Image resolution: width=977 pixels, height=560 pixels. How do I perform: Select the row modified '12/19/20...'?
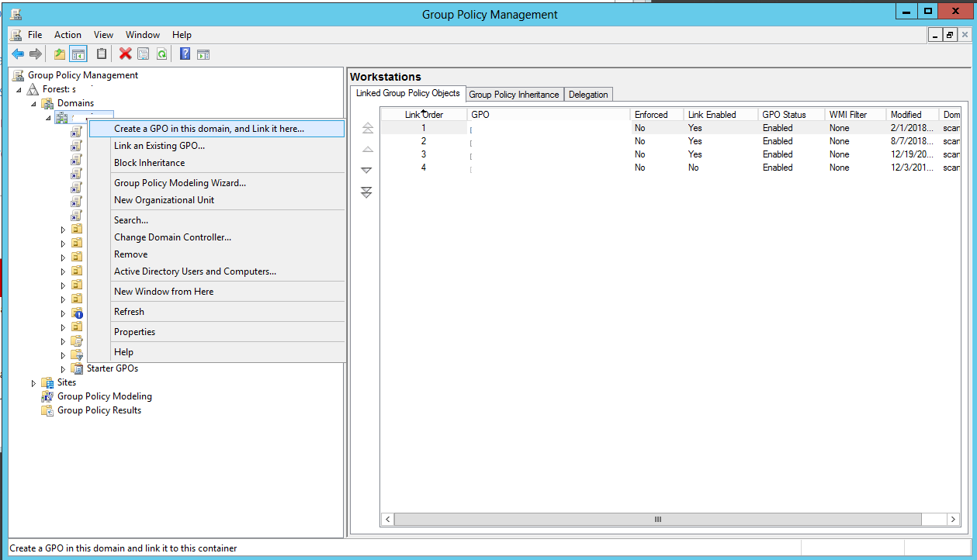point(670,154)
